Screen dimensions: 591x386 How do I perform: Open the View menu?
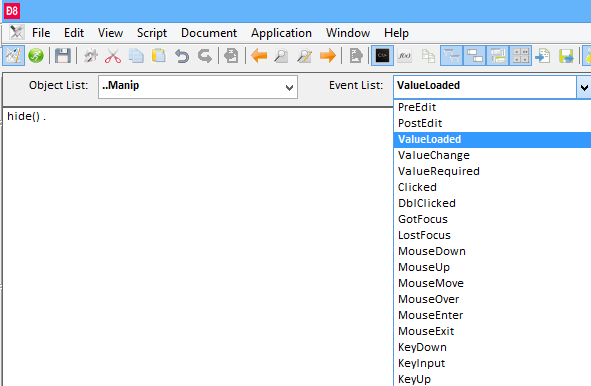(110, 33)
